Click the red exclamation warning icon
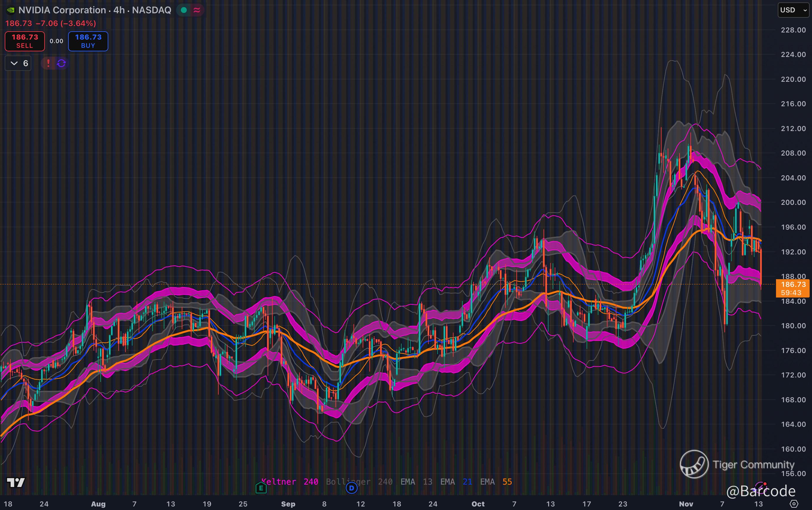Image resolution: width=812 pixels, height=510 pixels. tap(48, 63)
